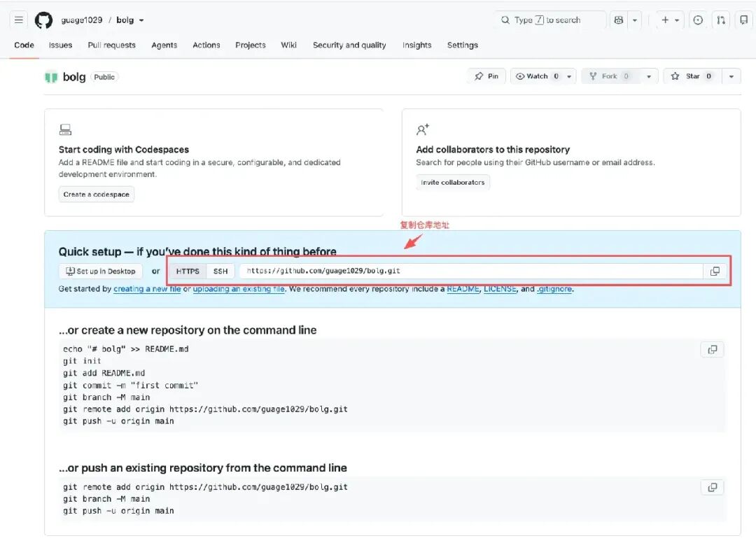
Task: Switch to the Code tab
Action: 24,45
